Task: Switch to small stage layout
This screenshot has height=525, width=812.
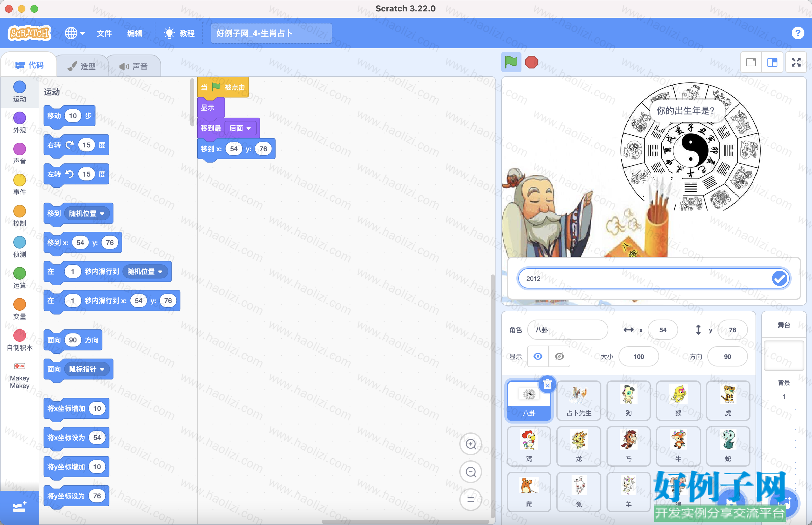Action: click(751, 62)
